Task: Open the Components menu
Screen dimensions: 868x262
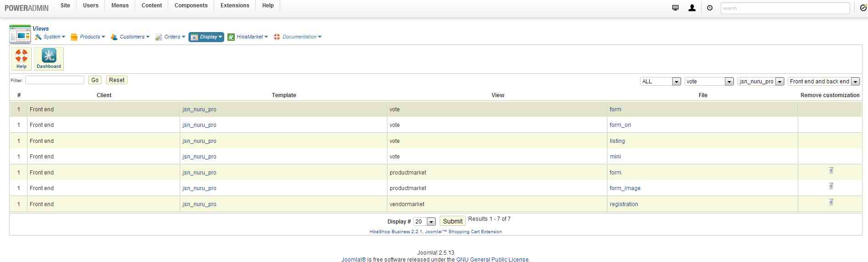Action: [x=191, y=5]
